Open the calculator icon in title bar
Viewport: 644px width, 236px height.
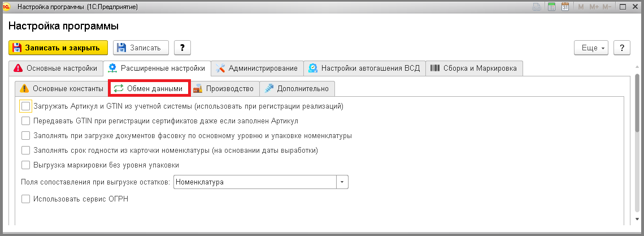click(551, 7)
